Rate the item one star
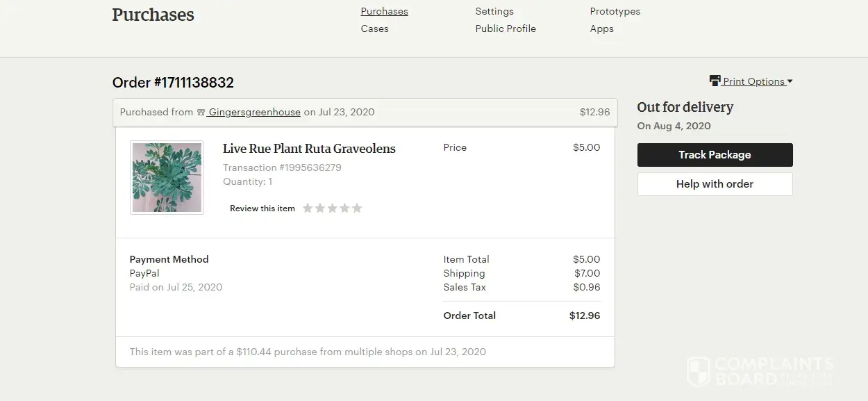The height and width of the screenshot is (401, 868). click(308, 208)
